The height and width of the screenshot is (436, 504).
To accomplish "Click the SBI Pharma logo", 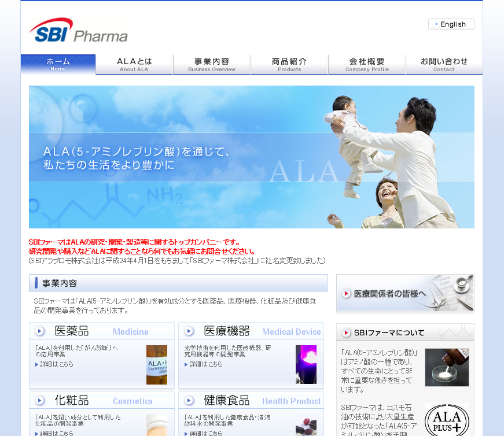I will tap(79, 30).
